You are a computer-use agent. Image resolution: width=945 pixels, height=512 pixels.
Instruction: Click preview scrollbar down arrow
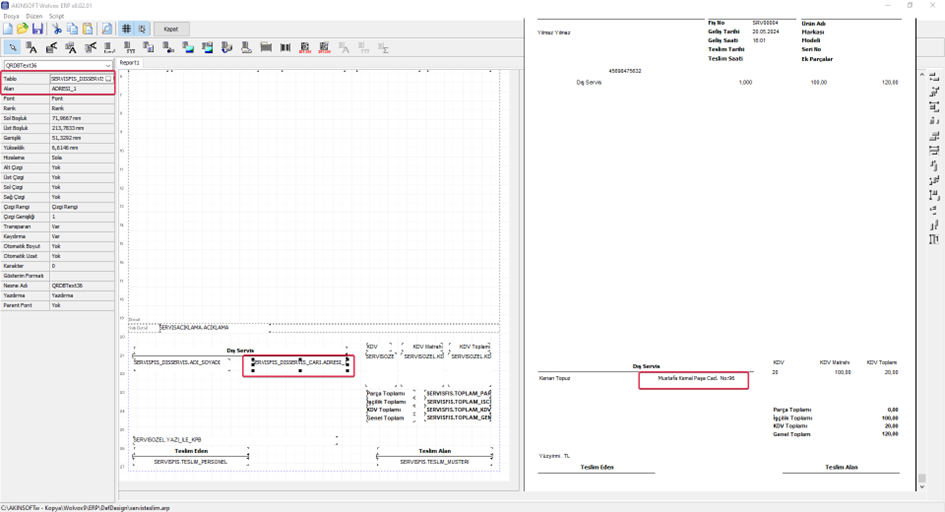coord(921,487)
